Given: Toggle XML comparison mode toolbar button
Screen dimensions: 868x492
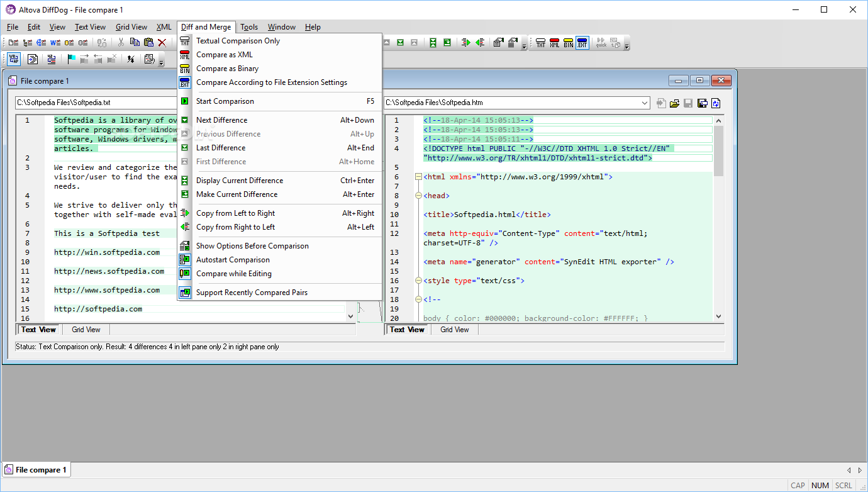Looking at the screenshot, I should [x=554, y=43].
